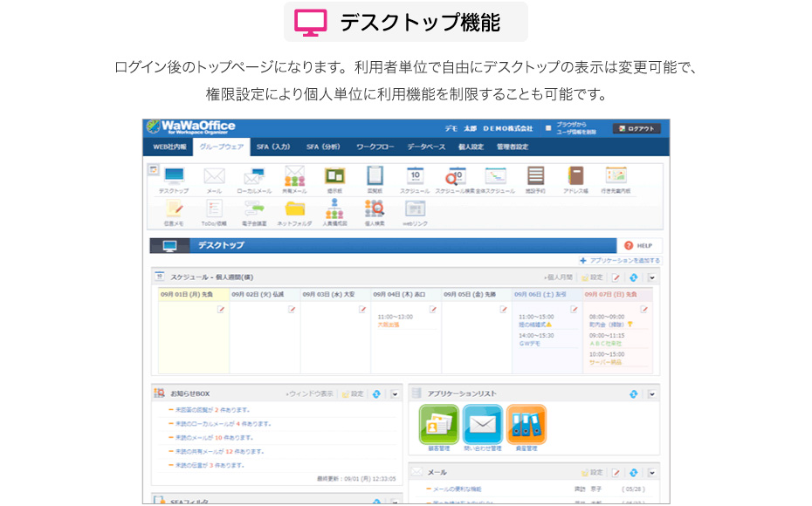Toggle the ブラウザからユーザ情報を削除 checkbox
Image resolution: width=812 pixels, height=506 pixels.
[x=548, y=128]
